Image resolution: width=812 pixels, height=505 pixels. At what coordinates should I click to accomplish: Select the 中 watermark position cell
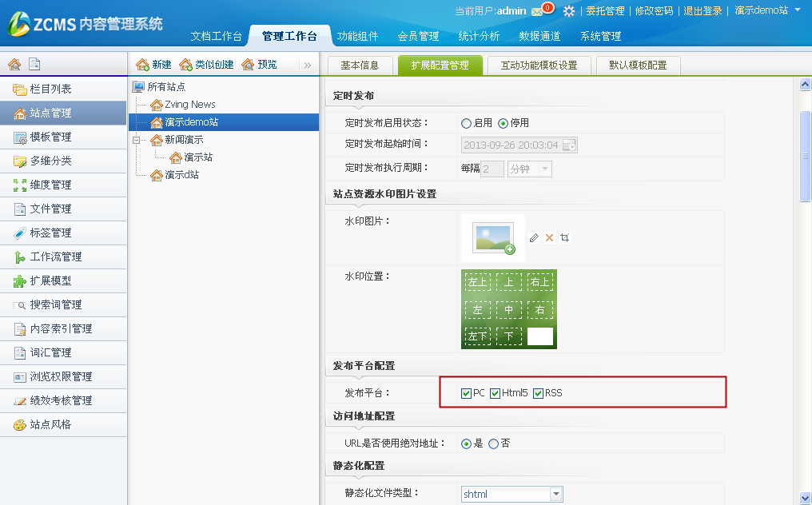509,310
